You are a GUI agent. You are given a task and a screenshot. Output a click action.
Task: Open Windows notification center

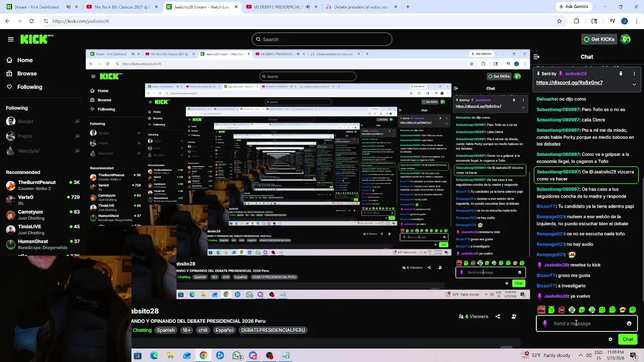point(633,355)
